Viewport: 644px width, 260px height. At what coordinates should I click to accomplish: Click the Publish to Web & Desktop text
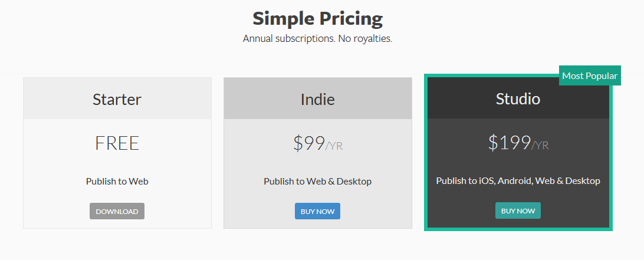point(317,181)
